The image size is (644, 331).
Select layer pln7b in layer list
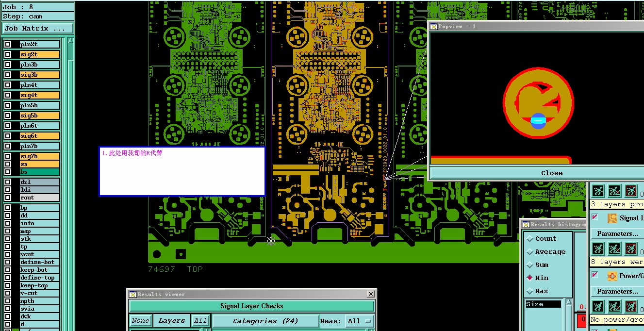[40, 146]
